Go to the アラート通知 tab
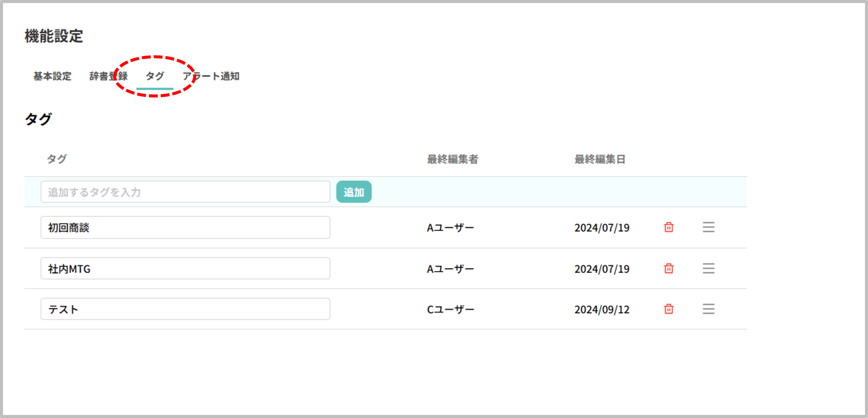The height and width of the screenshot is (418, 868). 211,76
